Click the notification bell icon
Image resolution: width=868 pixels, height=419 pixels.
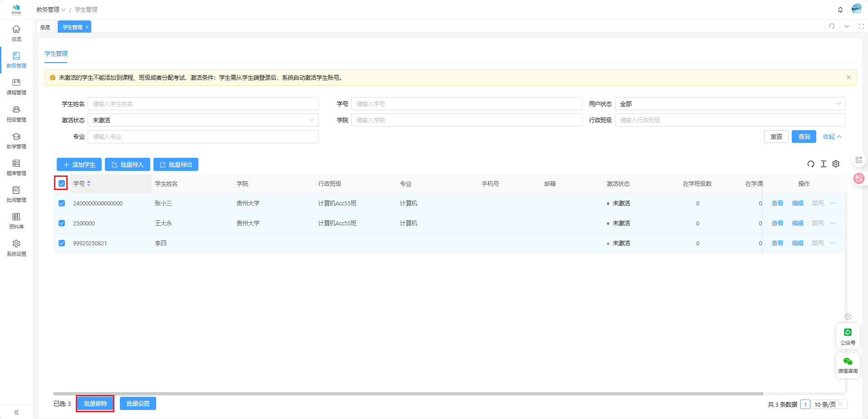click(x=840, y=10)
